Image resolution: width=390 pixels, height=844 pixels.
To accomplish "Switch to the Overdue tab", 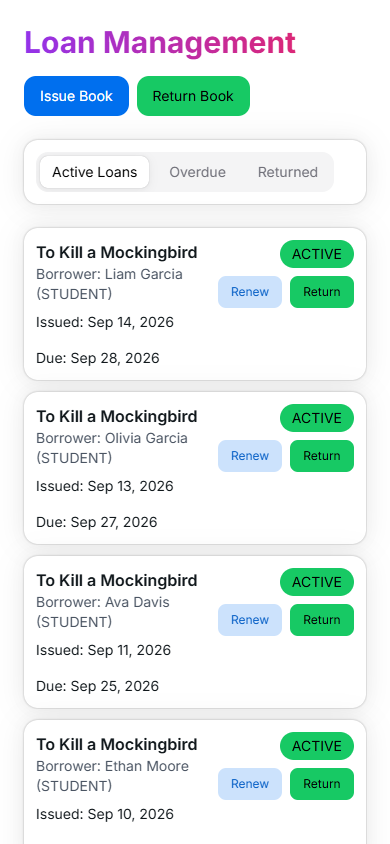I will coord(197,172).
